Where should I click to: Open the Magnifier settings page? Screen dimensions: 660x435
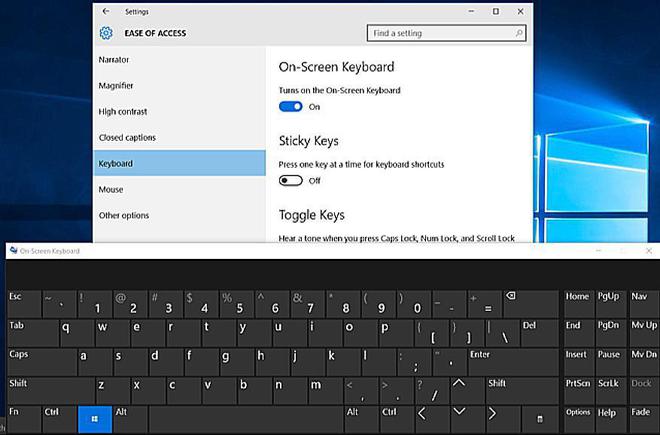click(179, 85)
